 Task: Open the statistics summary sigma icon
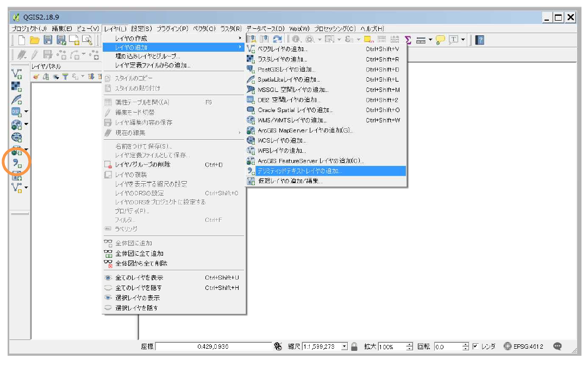[408, 40]
